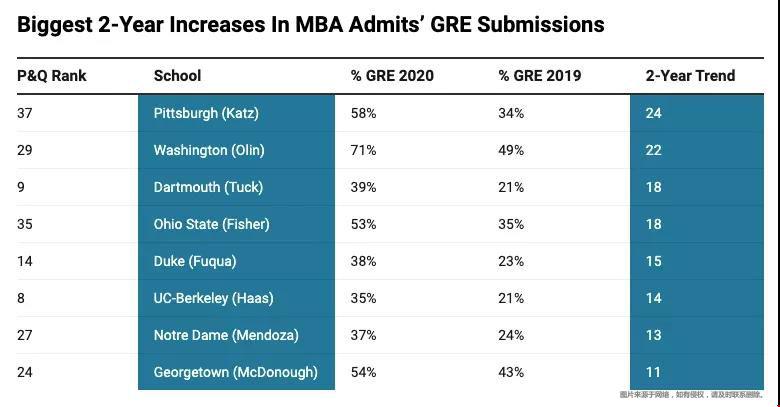Select the Dartmouth (Tuck) school cell
Screen dimensions: 780x407
tap(208, 187)
